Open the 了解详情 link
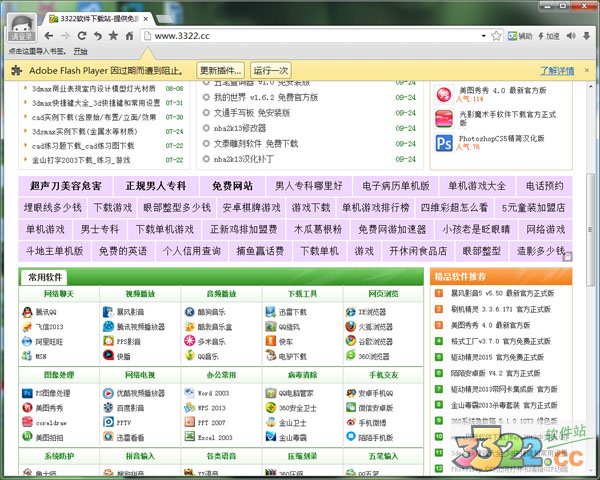 click(557, 70)
